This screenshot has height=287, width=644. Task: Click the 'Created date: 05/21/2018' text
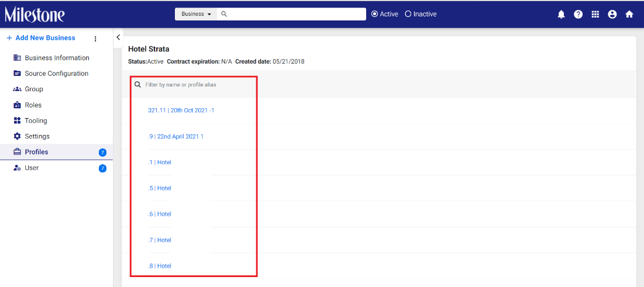click(270, 61)
